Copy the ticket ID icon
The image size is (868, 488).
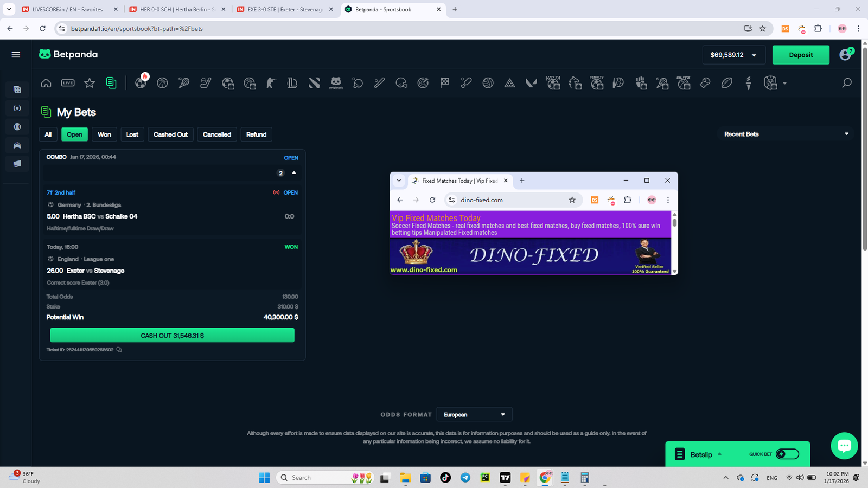point(119,350)
